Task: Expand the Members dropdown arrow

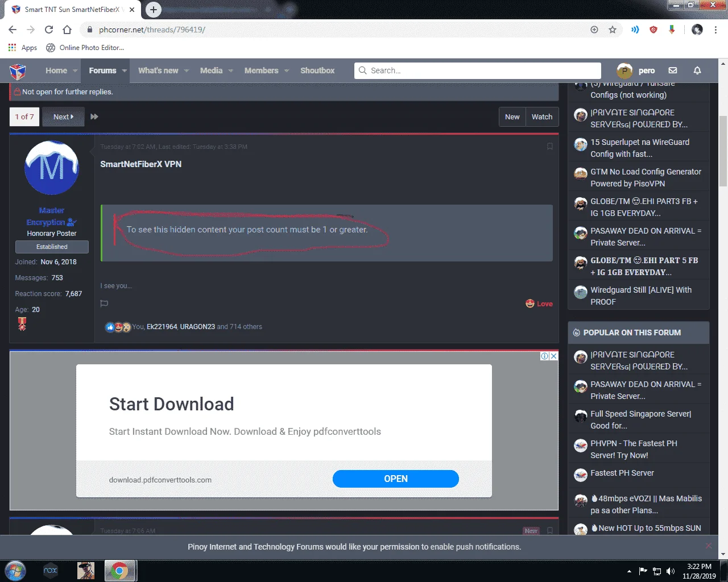Action: 287,70
